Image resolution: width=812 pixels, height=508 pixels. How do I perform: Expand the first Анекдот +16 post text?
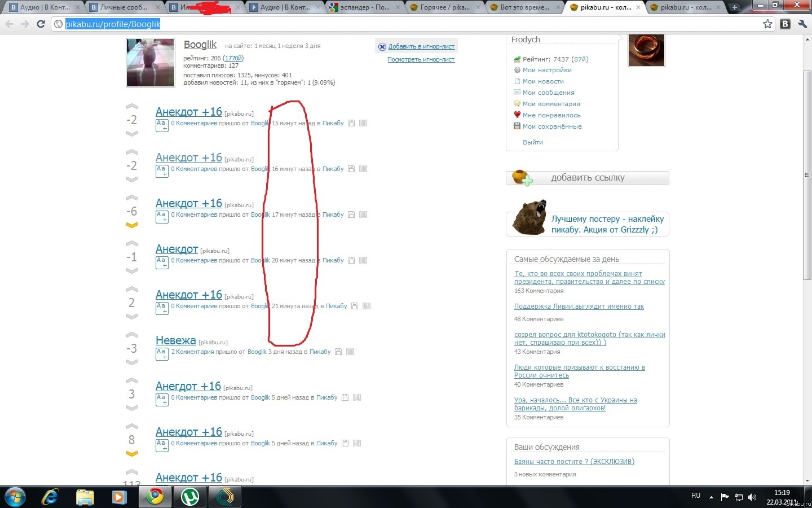pos(162,125)
